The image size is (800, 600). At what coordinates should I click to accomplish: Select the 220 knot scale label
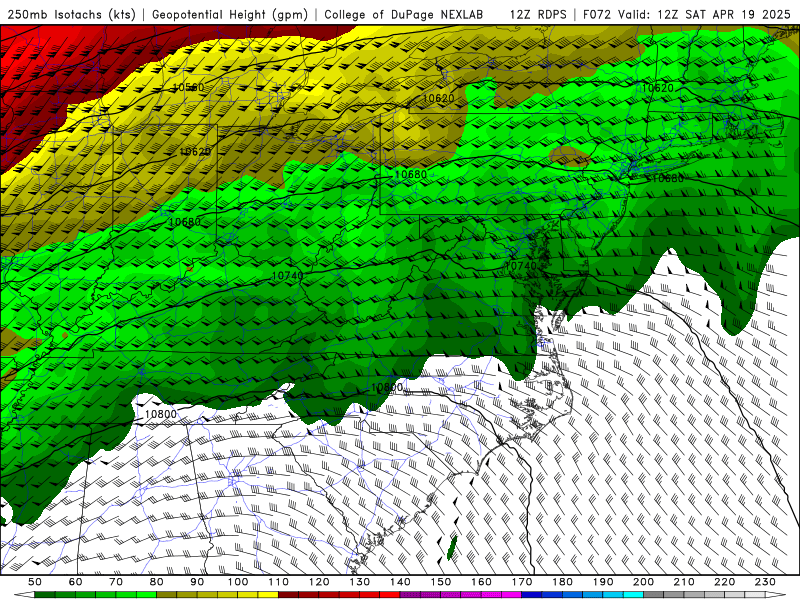(x=724, y=582)
